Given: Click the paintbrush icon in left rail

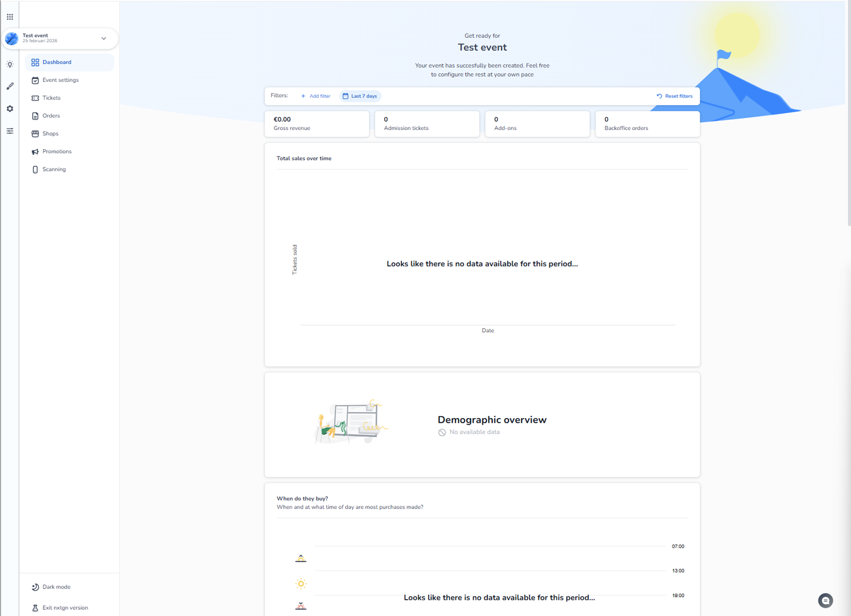Looking at the screenshot, I should (10, 87).
